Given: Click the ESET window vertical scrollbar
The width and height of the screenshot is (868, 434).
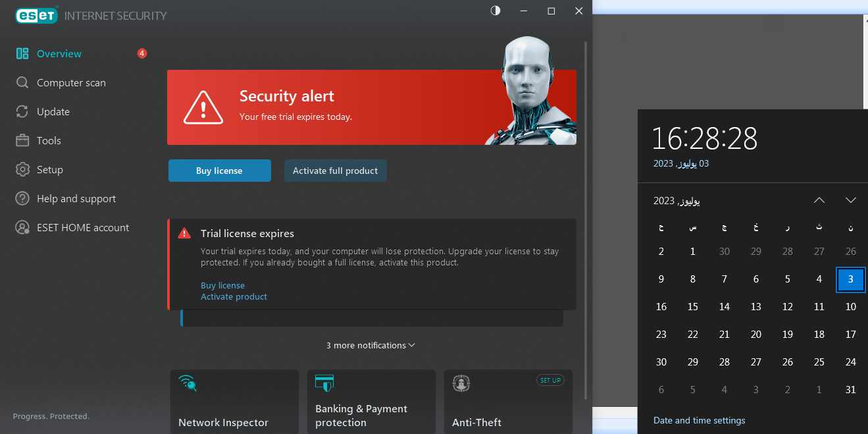Looking at the screenshot, I should 586,220.
